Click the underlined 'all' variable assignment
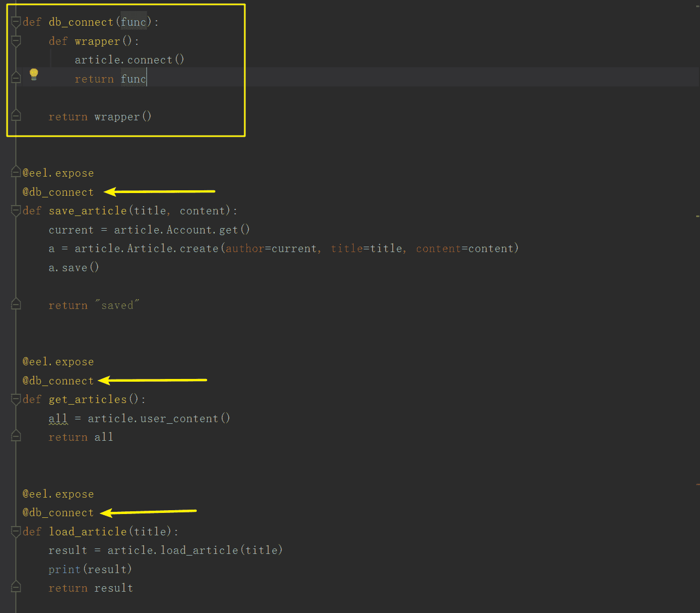This screenshot has height=613, width=700. 58,419
